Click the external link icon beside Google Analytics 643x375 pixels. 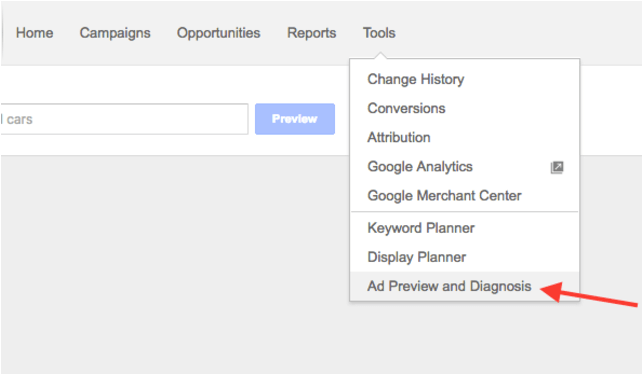click(556, 167)
